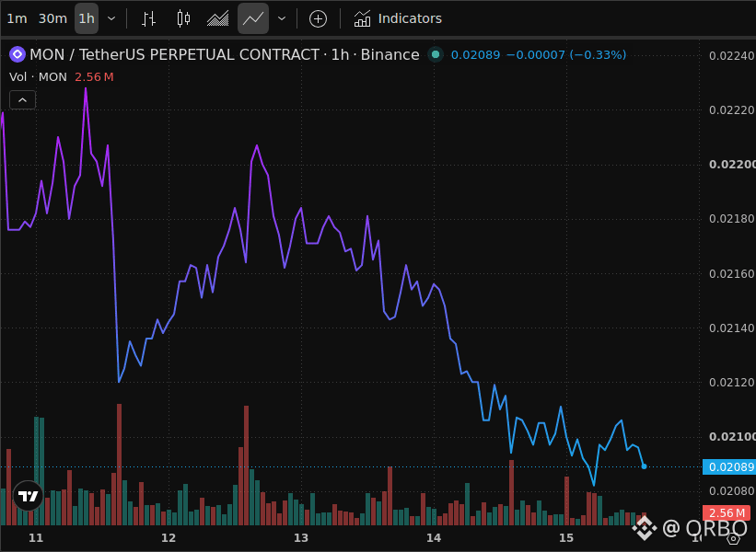Viewport: 756px width, 552px height.
Task: Open the timeframe dropdown arrow
Action: pyautogui.click(x=111, y=18)
